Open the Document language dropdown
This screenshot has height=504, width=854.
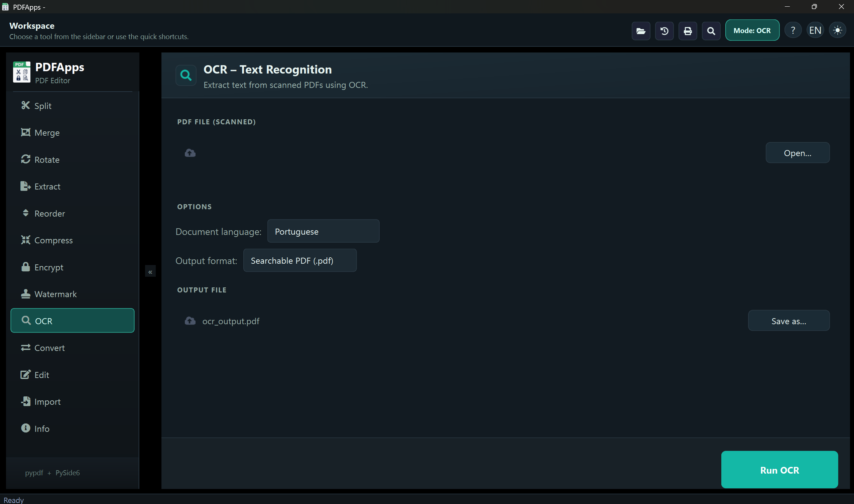tap(323, 231)
